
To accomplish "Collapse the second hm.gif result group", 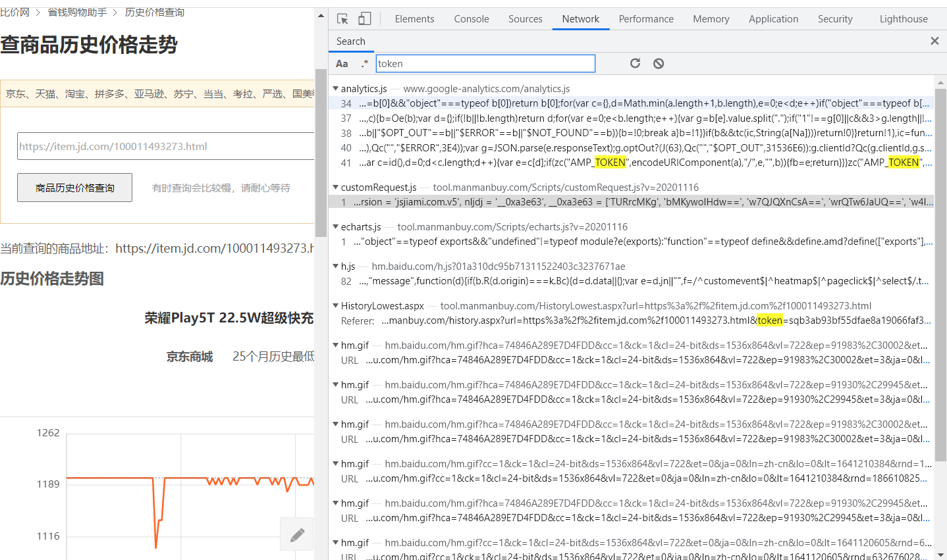I will (x=336, y=384).
